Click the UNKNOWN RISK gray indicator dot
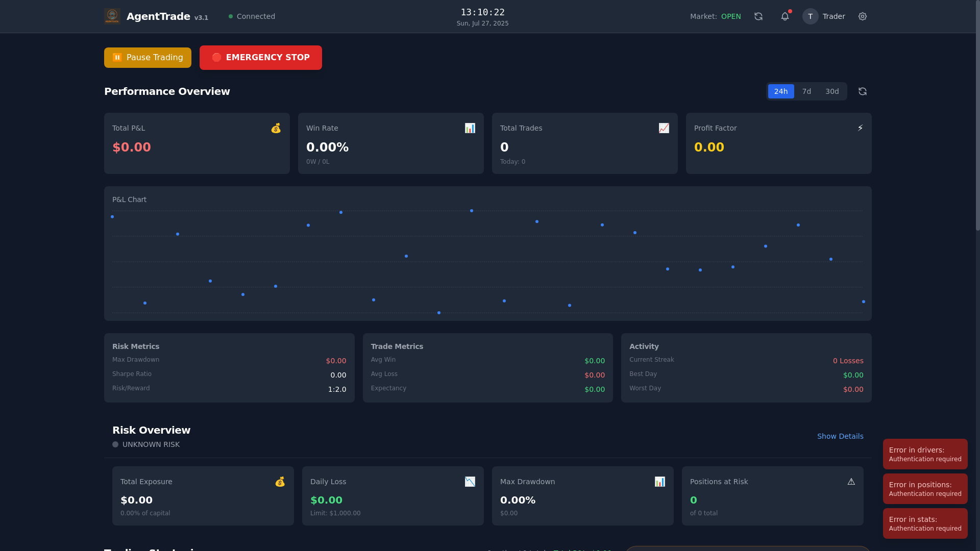 click(x=115, y=444)
